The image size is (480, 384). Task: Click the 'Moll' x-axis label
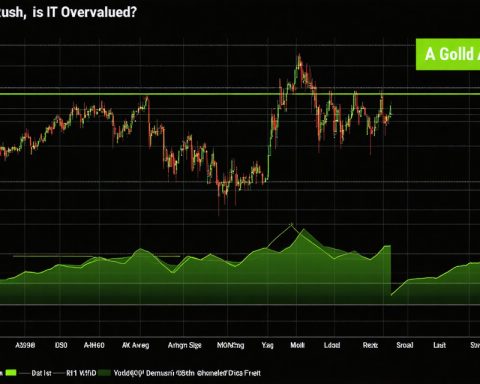[297, 345]
